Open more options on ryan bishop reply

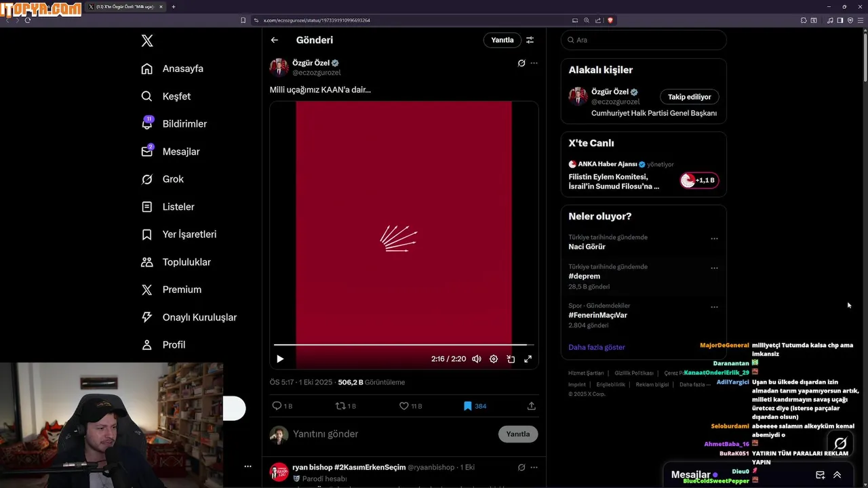[534, 468]
